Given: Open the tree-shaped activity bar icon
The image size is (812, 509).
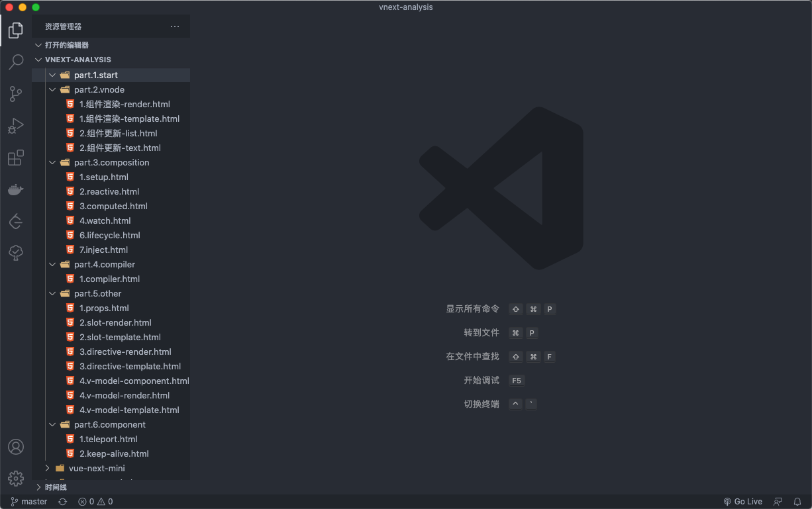Looking at the screenshot, I should (x=16, y=252).
